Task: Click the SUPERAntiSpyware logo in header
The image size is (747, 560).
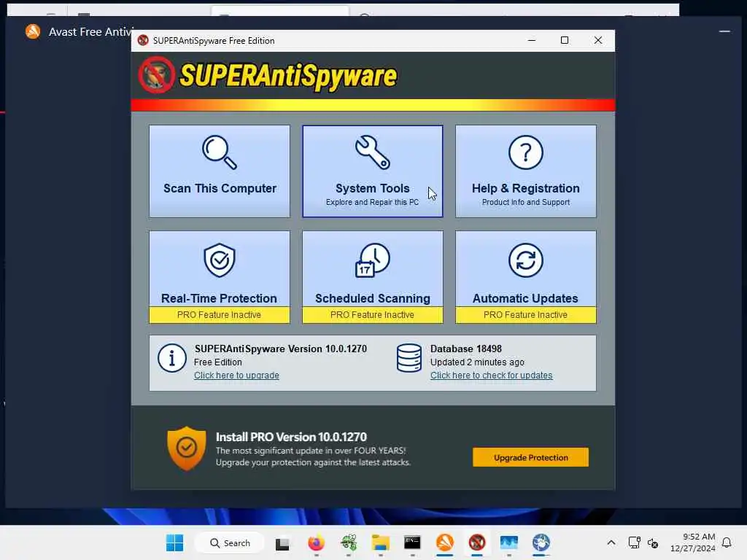Action: tap(268, 76)
